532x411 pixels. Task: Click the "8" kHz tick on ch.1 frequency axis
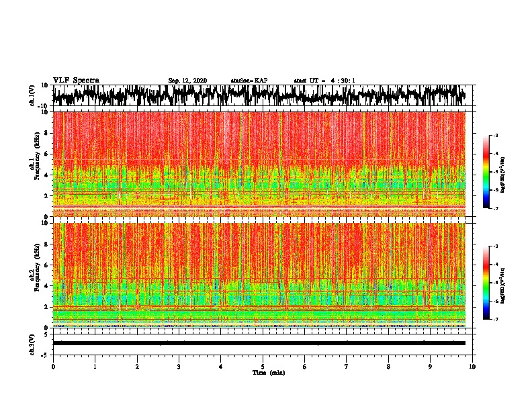[x=47, y=133]
